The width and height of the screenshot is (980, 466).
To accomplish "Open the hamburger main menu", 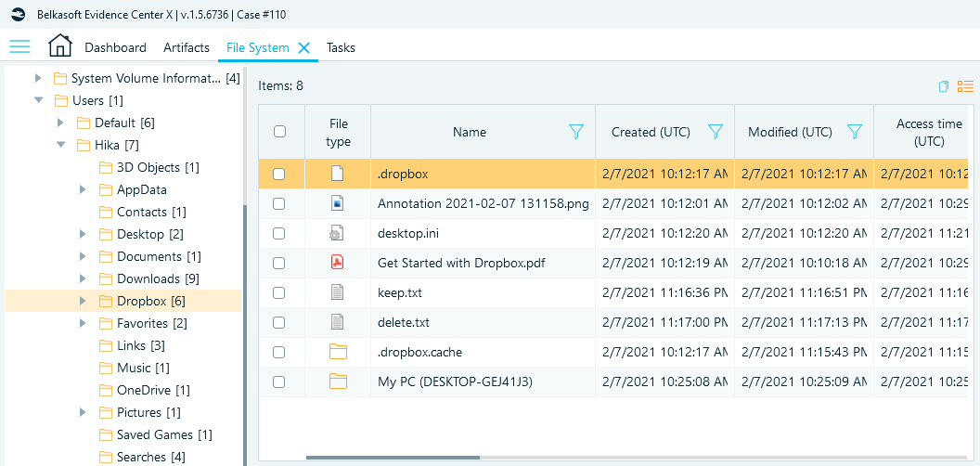I will (x=19, y=47).
